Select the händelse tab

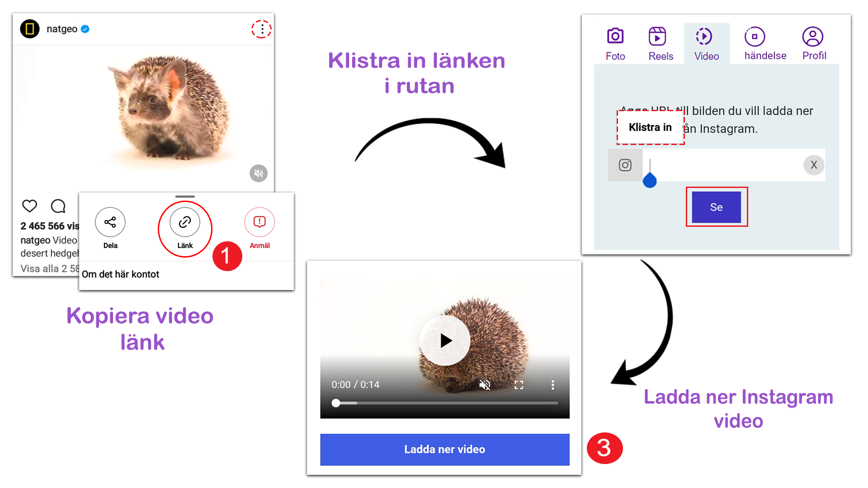tap(765, 44)
